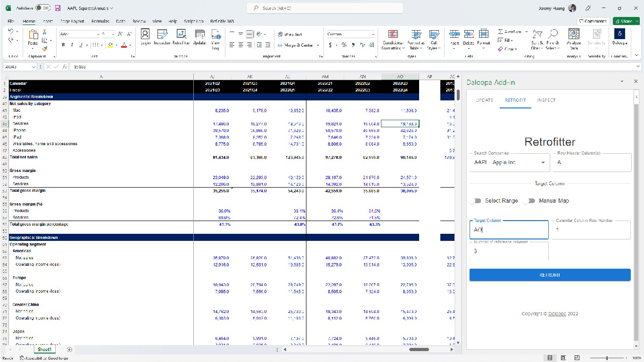Add a new sheet
This screenshot has width=644, height=362.
(x=69, y=350)
